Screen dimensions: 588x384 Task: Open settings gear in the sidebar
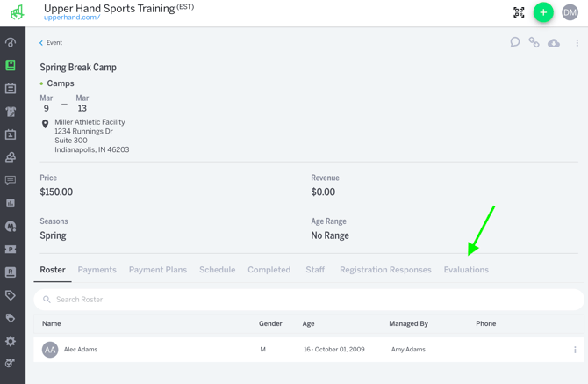[x=11, y=341]
